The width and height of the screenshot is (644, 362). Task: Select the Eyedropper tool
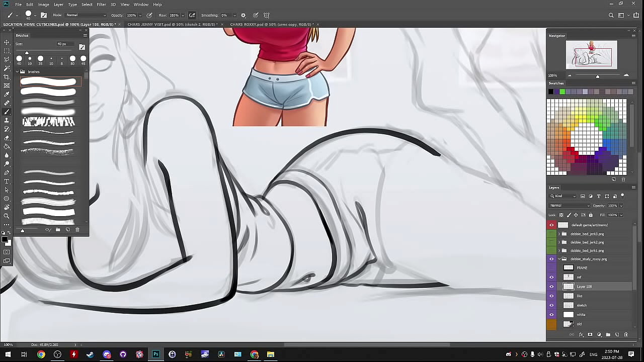click(7, 94)
